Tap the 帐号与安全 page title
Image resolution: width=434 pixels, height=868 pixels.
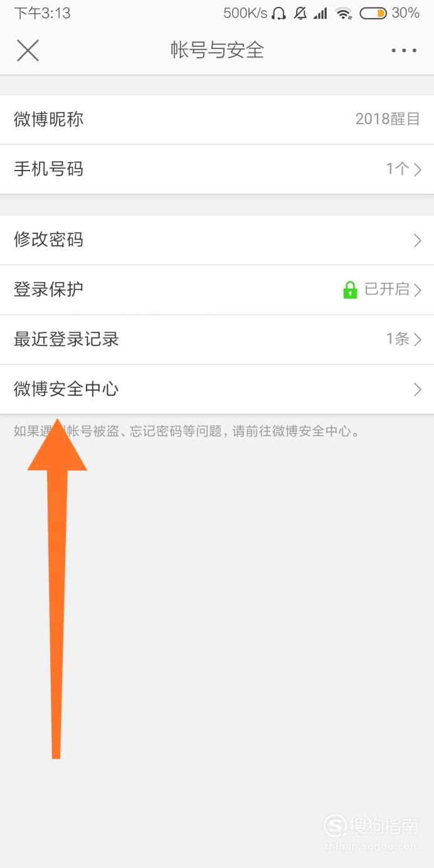(217, 50)
